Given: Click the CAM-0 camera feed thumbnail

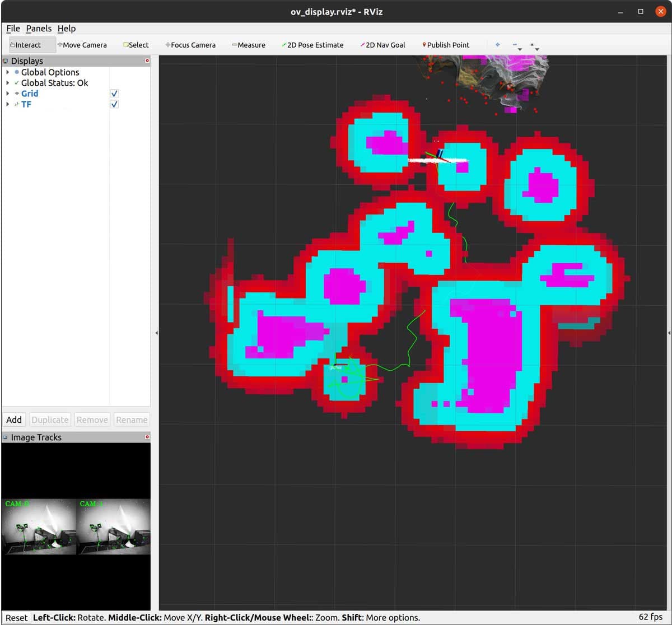Looking at the screenshot, I should click(39, 526).
